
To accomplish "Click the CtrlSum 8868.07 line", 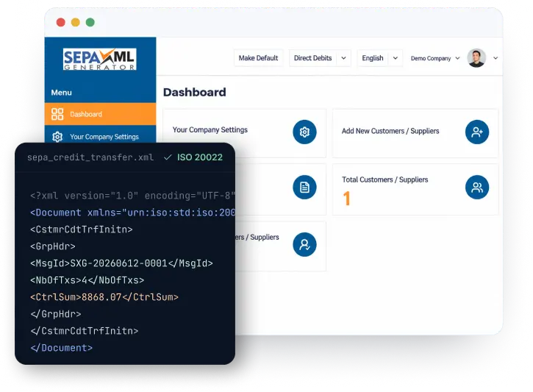I will pos(104,297).
